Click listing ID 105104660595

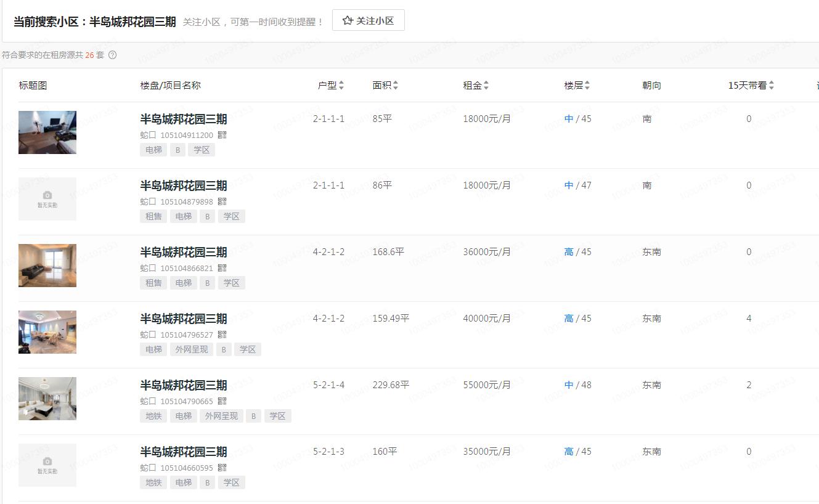(187, 468)
